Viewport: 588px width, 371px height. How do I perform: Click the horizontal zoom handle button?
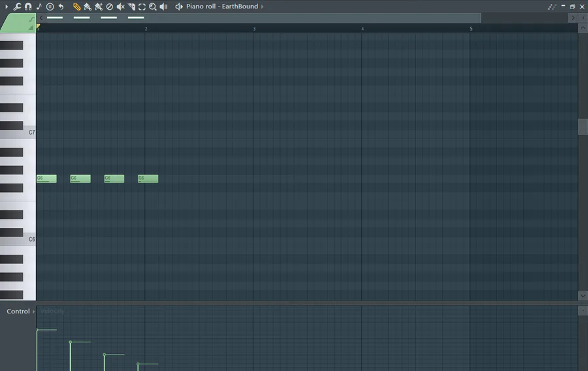point(583,18)
